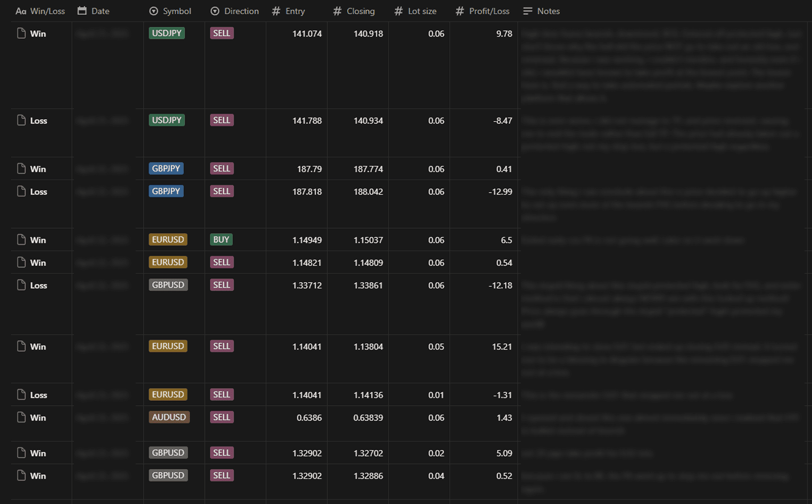This screenshot has width=812, height=504.
Task: Select the AUDUSD symbol tag
Action: click(169, 417)
